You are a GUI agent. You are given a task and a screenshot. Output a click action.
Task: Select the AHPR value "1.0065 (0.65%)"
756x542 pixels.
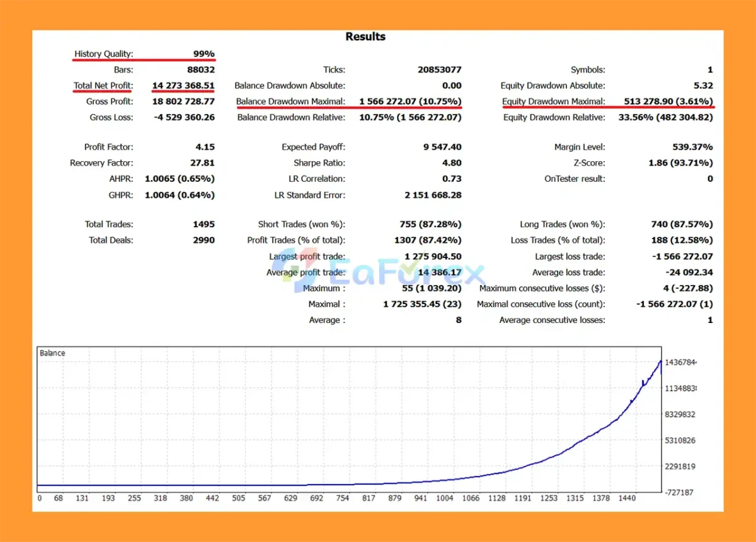click(180, 179)
